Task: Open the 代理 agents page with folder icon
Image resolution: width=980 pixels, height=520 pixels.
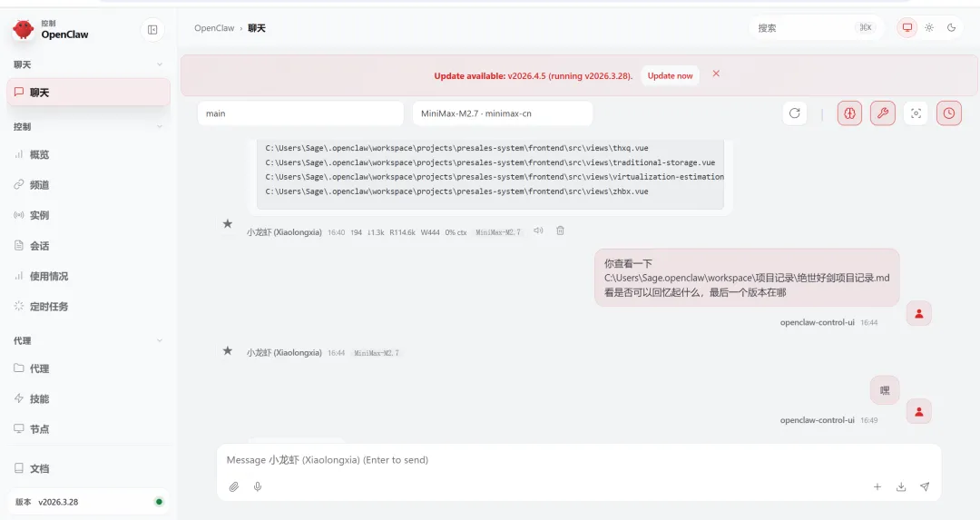Action: pos(88,368)
